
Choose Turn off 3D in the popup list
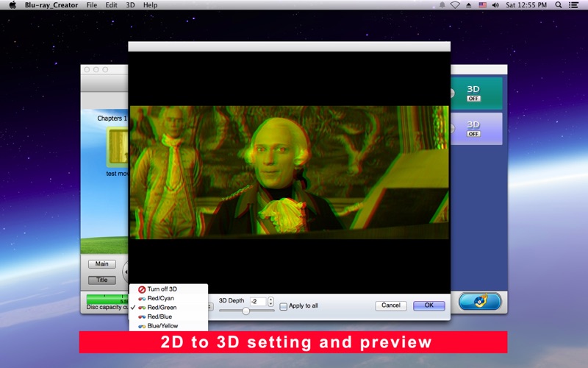point(168,289)
